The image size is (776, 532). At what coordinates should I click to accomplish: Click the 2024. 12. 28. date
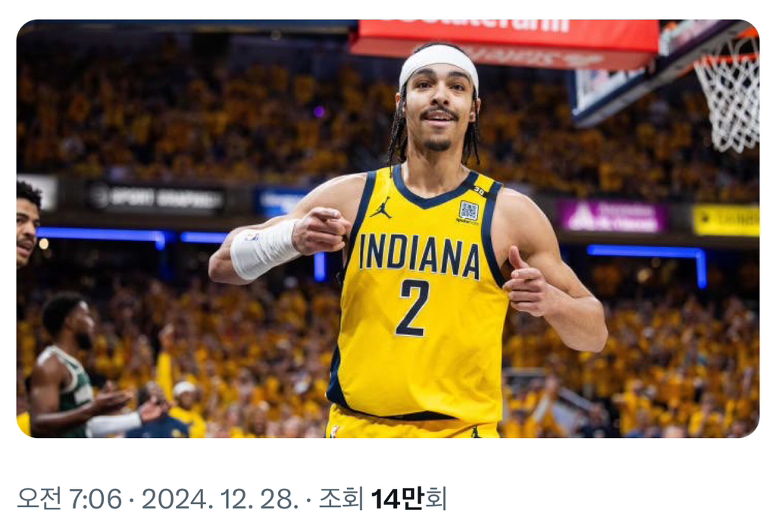point(220,499)
